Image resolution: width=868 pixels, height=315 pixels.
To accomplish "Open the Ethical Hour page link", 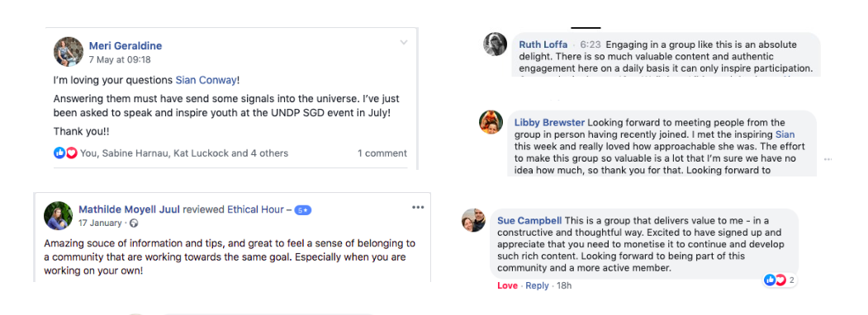I will click(255, 209).
